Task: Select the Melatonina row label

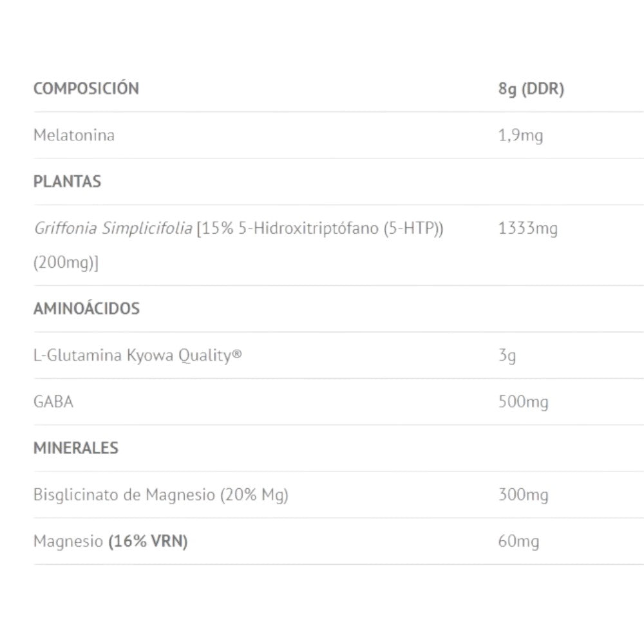Action: (73, 135)
